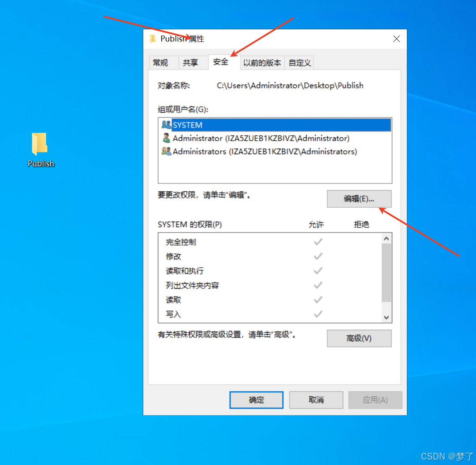Click the permissions list scroll up arrow
The height and width of the screenshot is (465, 476).
(386, 238)
